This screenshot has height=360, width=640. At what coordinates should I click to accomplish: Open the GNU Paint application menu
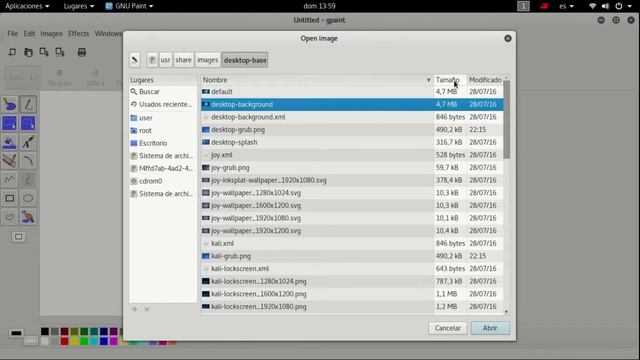129,6
